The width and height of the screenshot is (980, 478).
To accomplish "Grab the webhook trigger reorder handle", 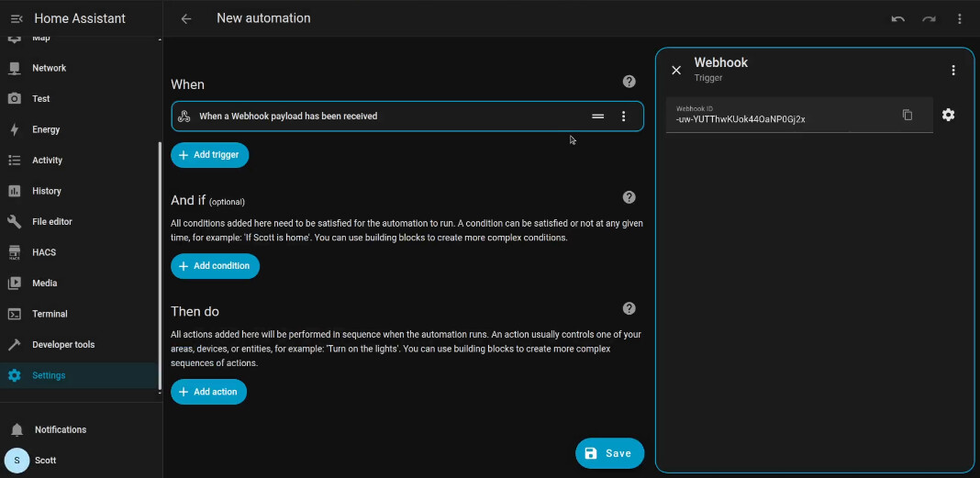I will [597, 117].
